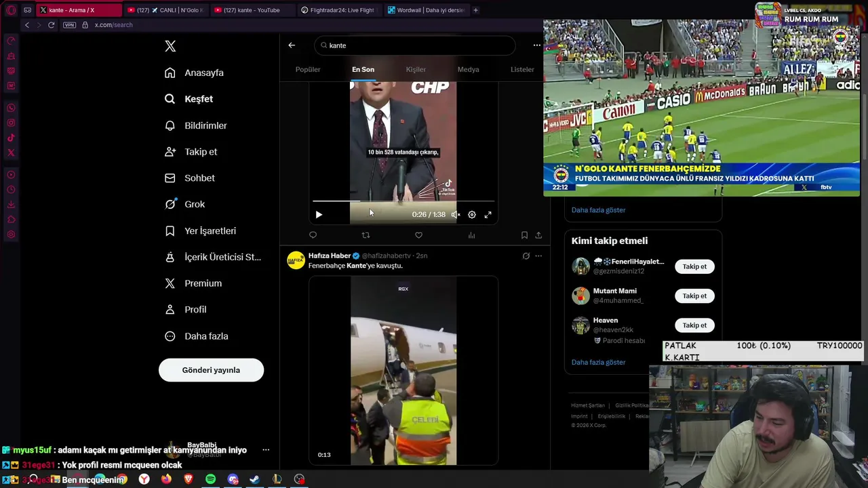Open Instagram in the Opera sidebar
868x488 pixels.
click(x=11, y=123)
